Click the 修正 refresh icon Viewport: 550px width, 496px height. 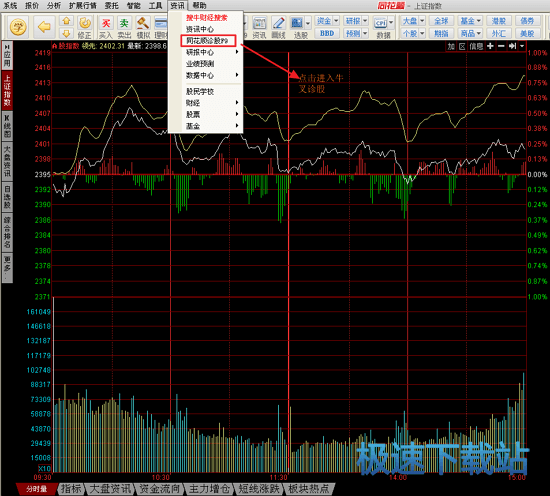[85, 27]
